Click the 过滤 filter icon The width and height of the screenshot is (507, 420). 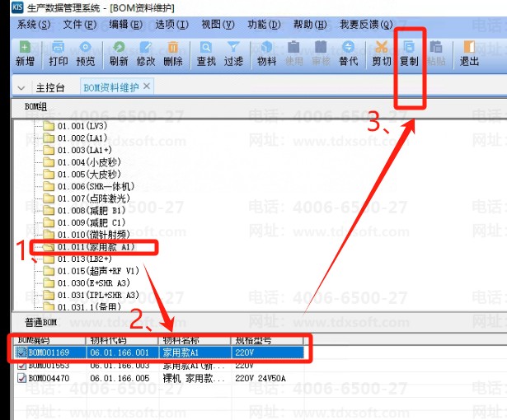click(x=233, y=54)
